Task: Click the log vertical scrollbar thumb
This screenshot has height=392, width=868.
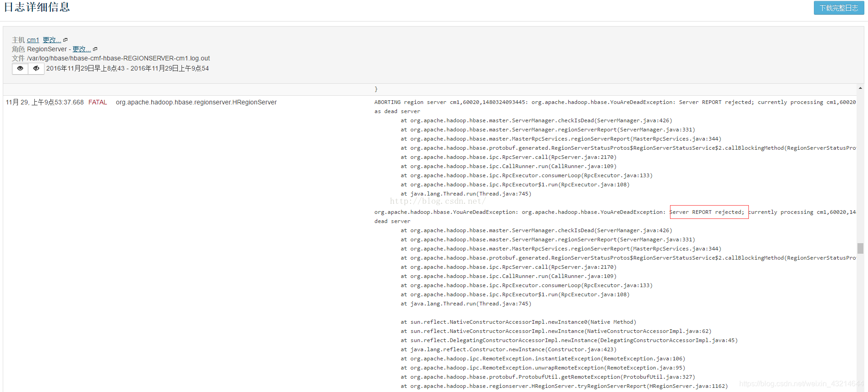Action: 860,248
